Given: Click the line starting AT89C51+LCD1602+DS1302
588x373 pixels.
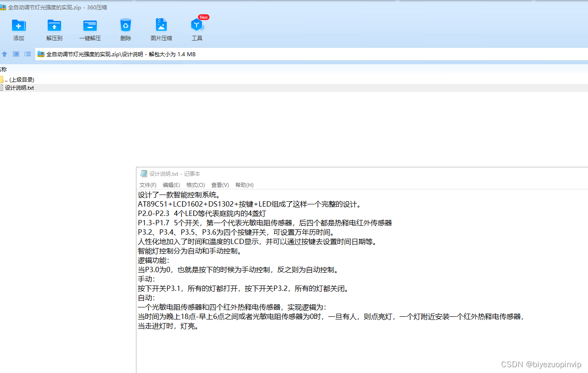Looking at the screenshot, I should 251,204.
